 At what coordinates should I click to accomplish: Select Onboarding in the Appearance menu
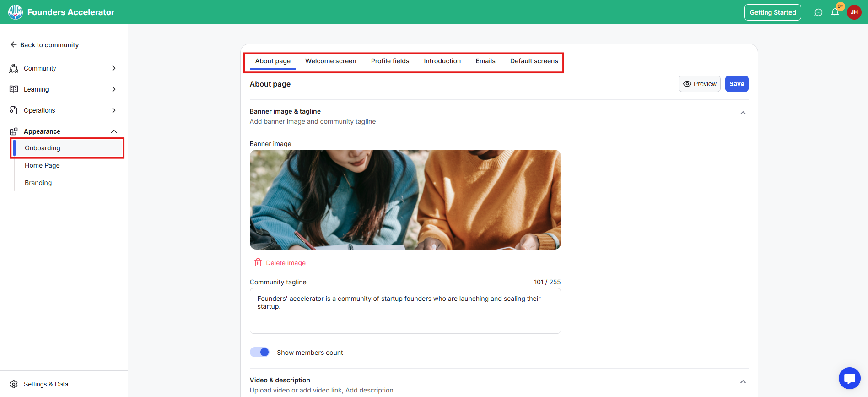pyautogui.click(x=68, y=148)
